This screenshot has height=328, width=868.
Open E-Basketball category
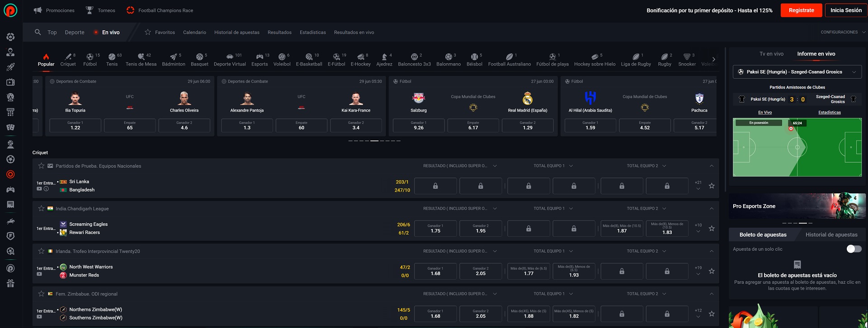click(309, 60)
